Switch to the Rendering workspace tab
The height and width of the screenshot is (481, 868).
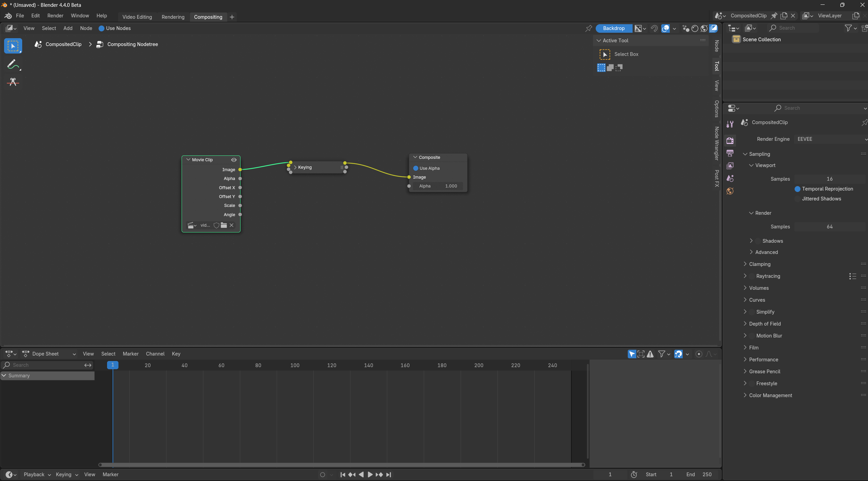(173, 17)
